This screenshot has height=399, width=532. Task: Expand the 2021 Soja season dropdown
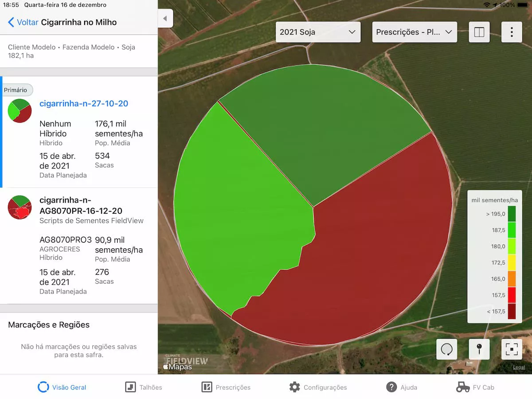click(x=318, y=32)
